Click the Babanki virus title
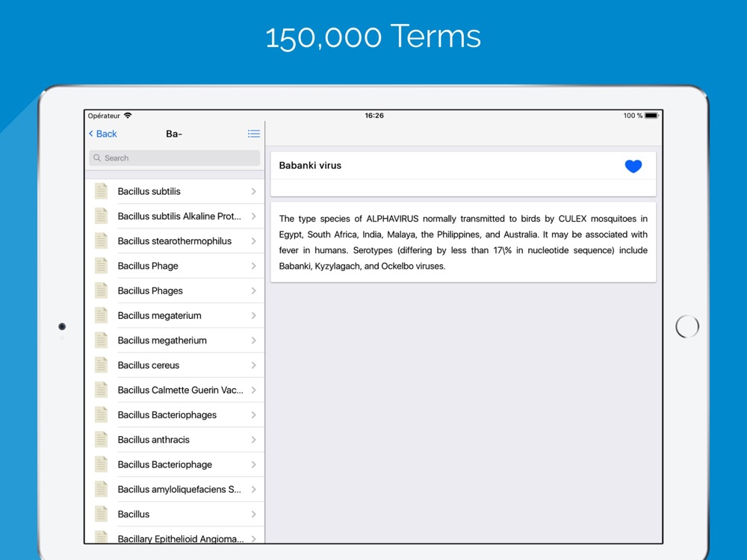Image resolution: width=747 pixels, height=560 pixels. (x=310, y=165)
